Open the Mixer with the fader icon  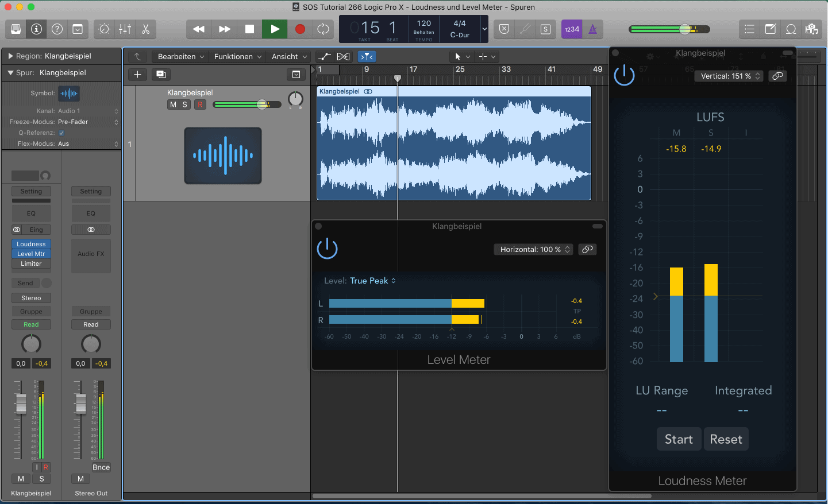125,29
